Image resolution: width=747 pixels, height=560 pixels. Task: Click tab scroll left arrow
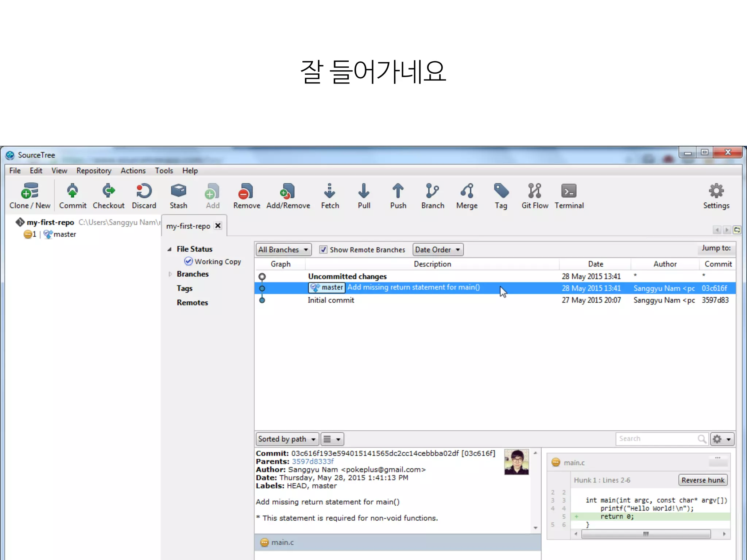click(x=717, y=230)
